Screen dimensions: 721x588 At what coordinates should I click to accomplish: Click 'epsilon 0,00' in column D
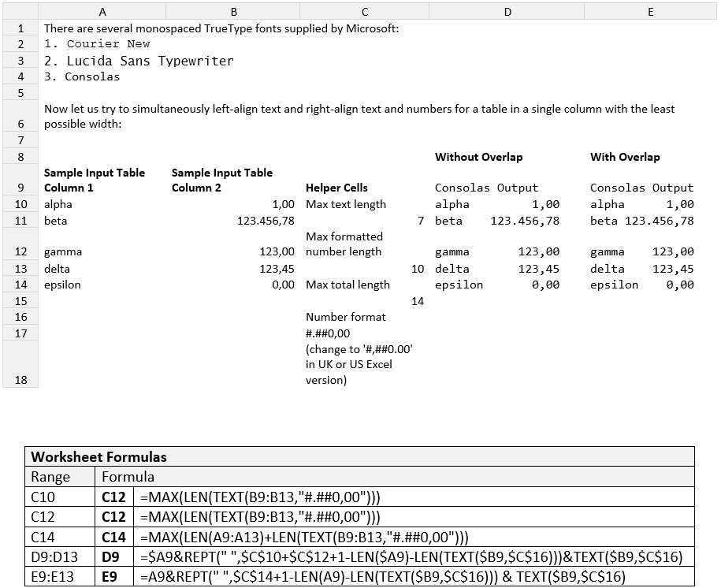click(497, 285)
